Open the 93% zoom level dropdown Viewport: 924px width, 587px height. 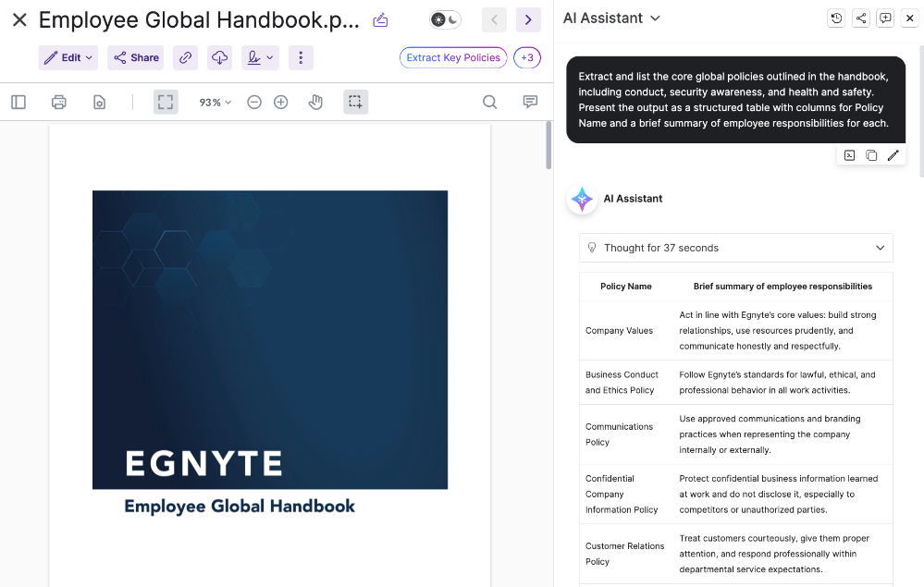coord(215,103)
